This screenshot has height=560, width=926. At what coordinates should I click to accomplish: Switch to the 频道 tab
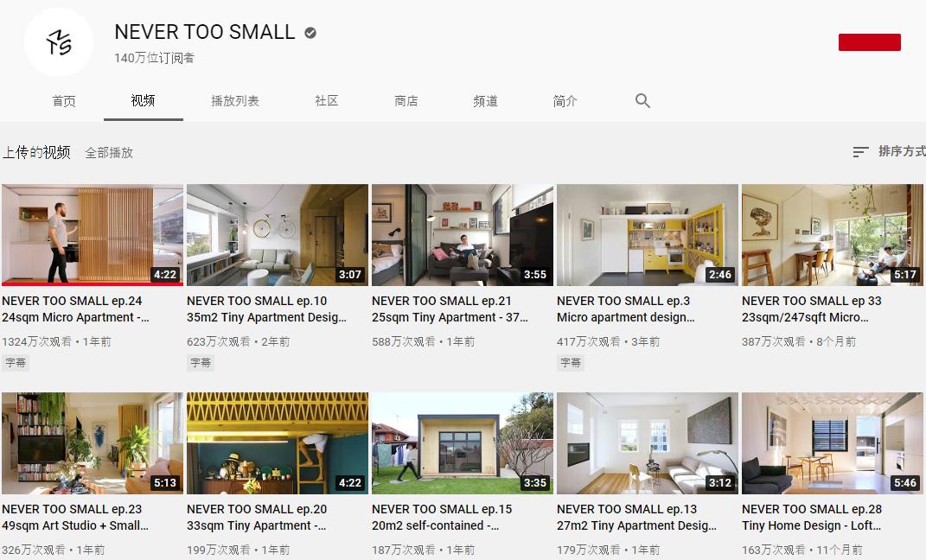(485, 101)
